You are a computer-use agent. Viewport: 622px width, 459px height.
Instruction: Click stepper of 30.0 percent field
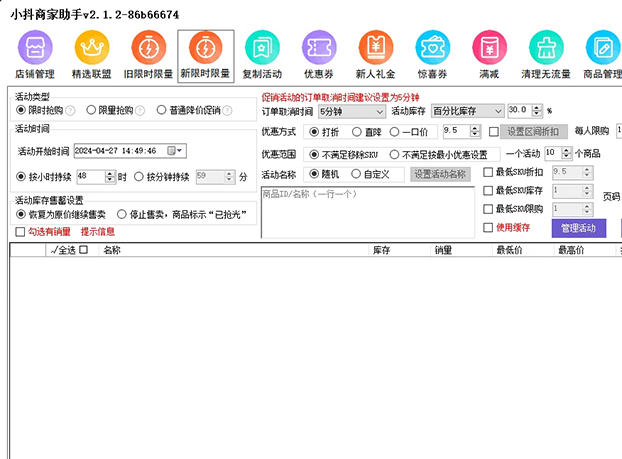coord(537,110)
